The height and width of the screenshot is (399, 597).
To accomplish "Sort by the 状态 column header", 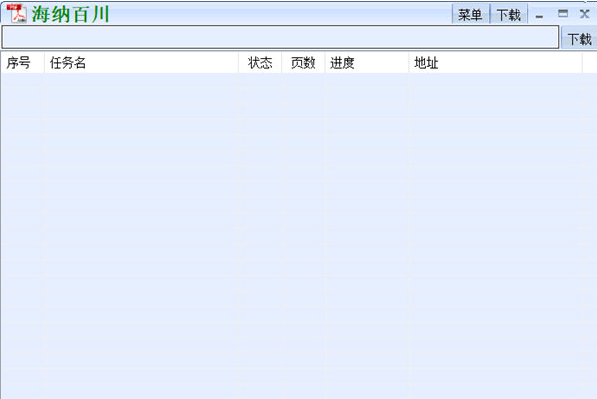I will [x=260, y=62].
